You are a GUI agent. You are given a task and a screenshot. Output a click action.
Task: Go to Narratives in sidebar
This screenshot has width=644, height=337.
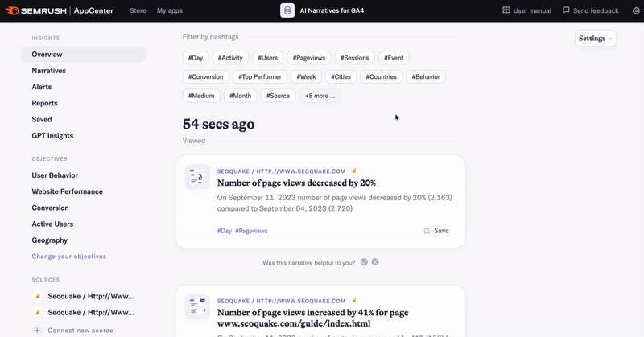point(49,71)
